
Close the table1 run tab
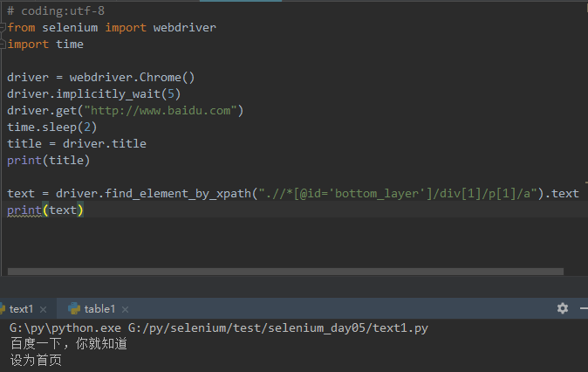coord(125,309)
